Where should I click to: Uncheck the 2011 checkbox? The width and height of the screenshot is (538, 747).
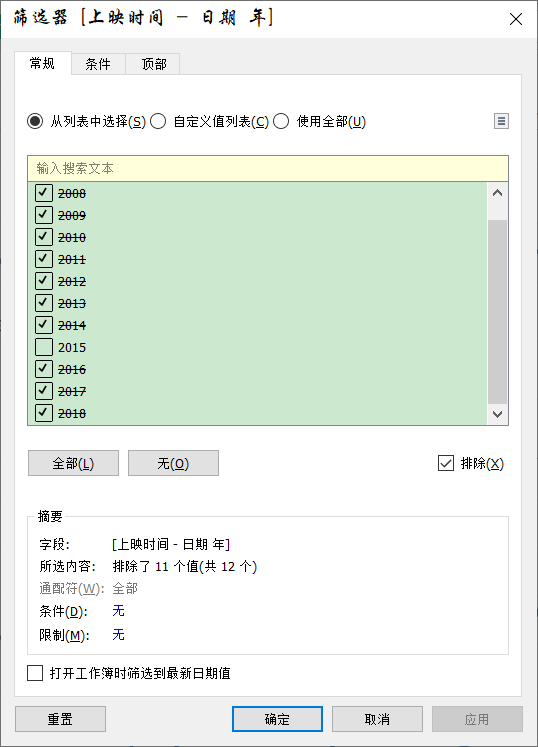tap(44, 259)
